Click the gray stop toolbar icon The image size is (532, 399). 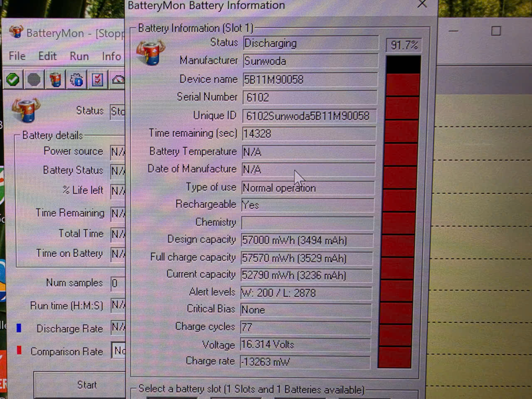pyautogui.click(x=34, y=79)
